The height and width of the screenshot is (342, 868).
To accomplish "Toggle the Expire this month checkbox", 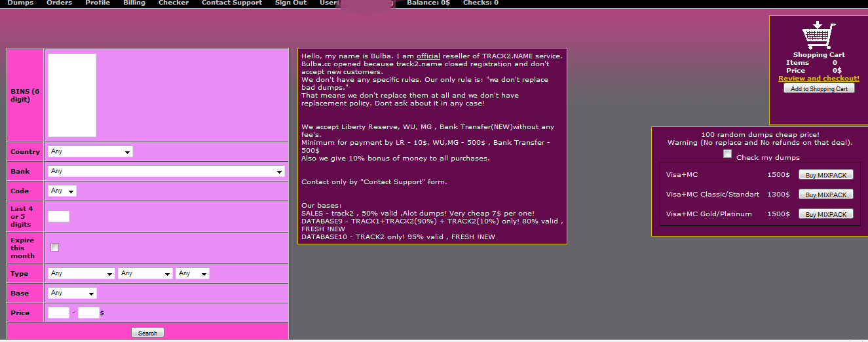I will [x=54, y=247].
